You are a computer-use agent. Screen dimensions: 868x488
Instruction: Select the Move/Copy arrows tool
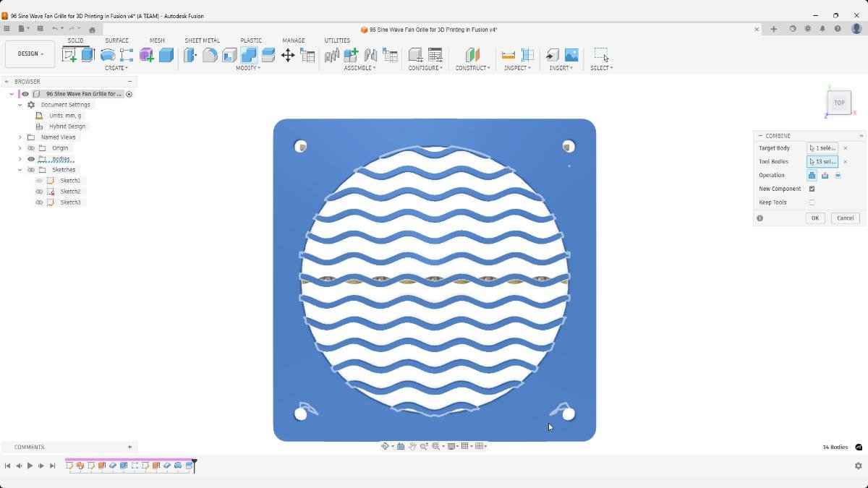[x=288, y=55]
